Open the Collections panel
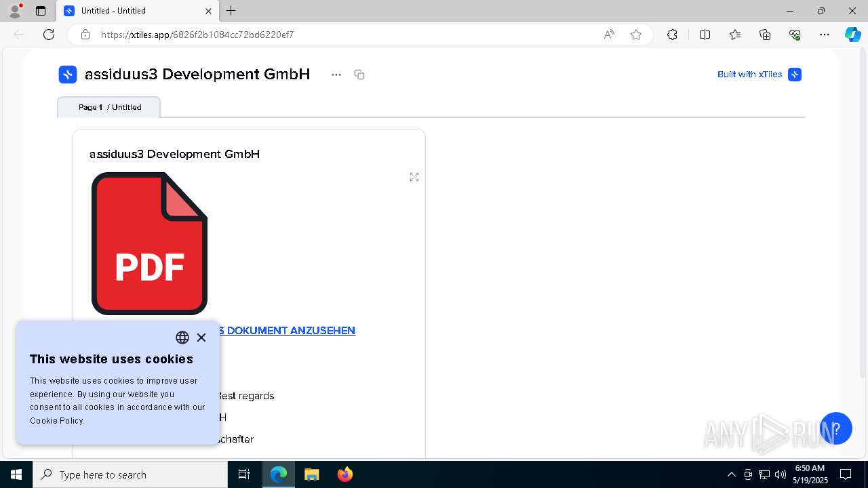The height and width of the screenshot is (488, 868). click(x=765, y=35)
